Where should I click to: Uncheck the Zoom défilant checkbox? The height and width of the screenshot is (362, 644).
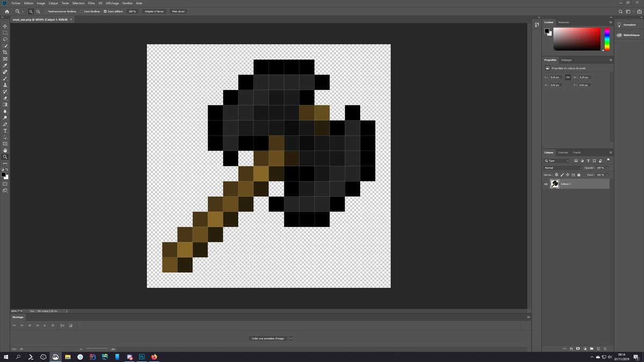pyautogui.click(x=105, y=11)
